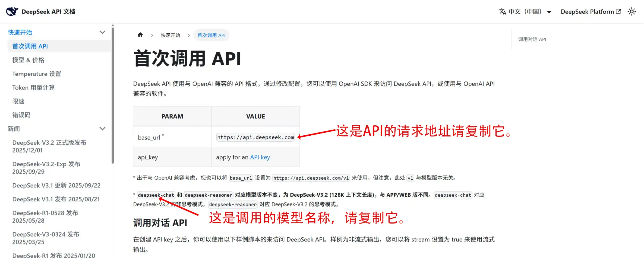Open DeepSeek V3.1 发布 2025/08/21 news
644x258 pixels.
(56, 199)
